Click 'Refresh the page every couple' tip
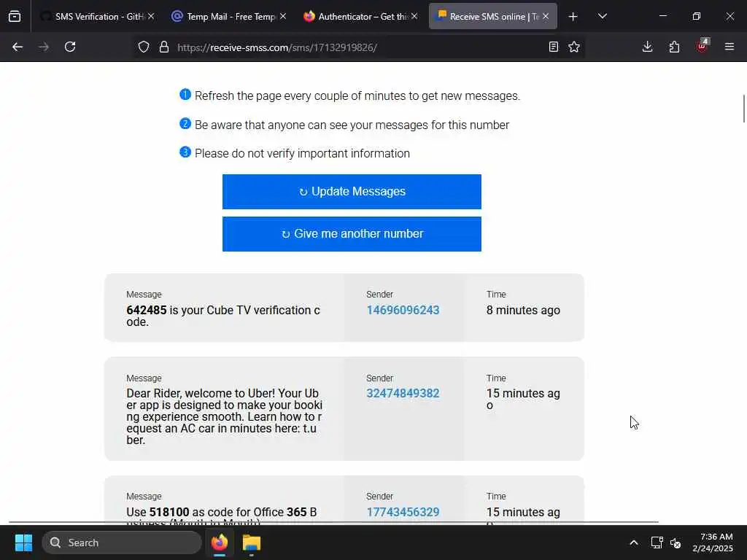Viewport: 747px width, 560px height. click(357, 96)
